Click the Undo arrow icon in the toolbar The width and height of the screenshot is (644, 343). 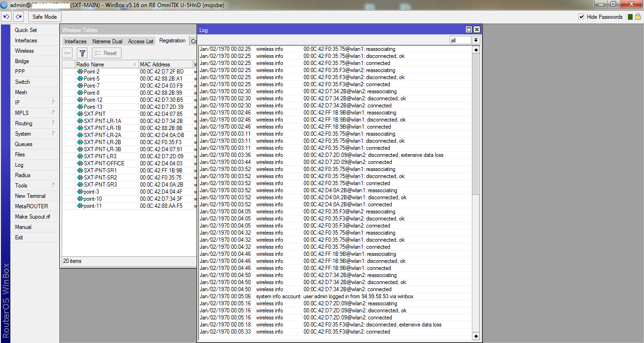point(6,17)
